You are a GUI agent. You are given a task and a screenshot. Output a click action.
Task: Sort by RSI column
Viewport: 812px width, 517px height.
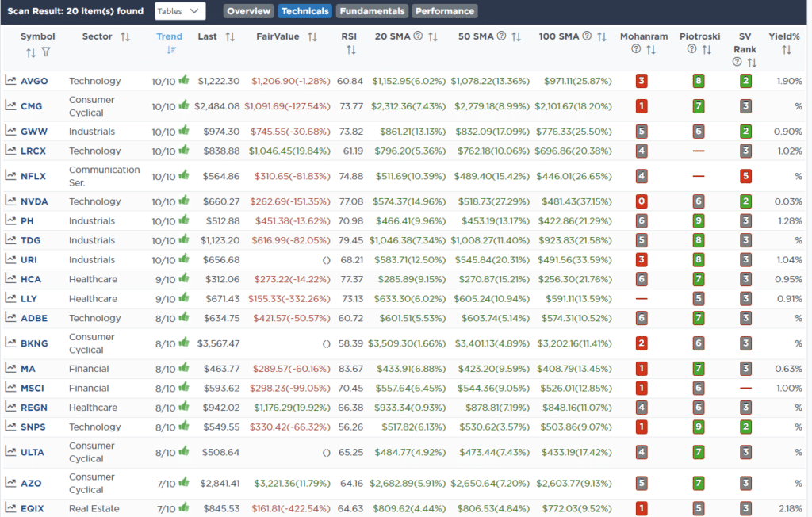point(351,50)
